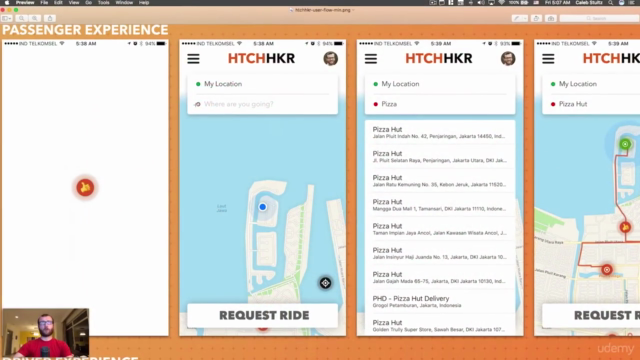
Task: Click the Siri icon in menu bar
Action: 621,2
